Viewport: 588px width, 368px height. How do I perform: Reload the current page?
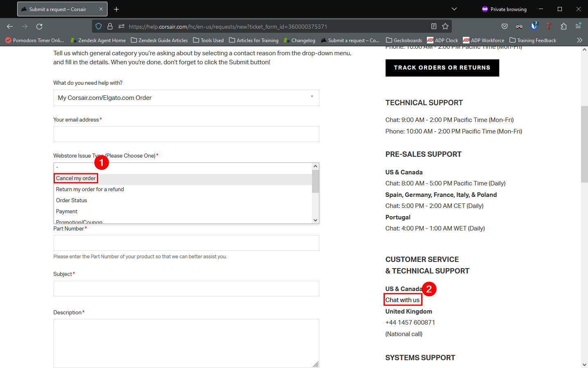click(x=39, y=26)
